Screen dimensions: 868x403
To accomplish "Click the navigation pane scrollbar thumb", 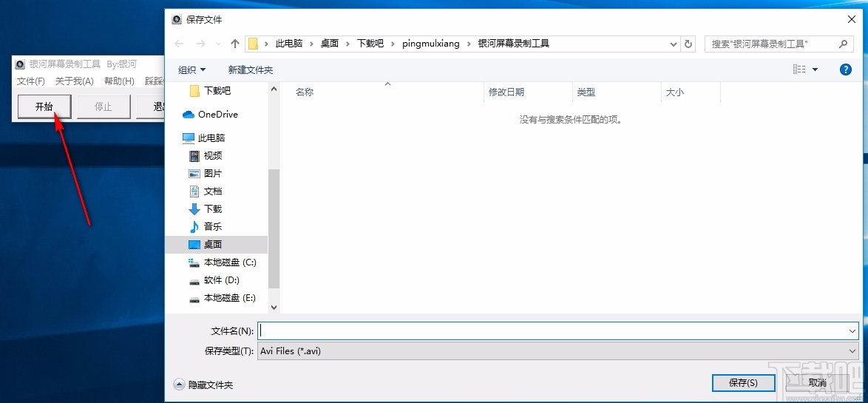I will (x=274, y=228).
